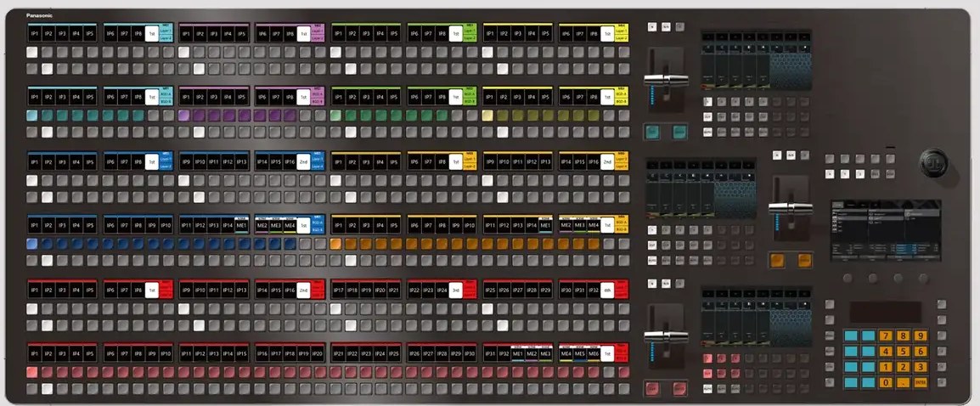Click the teal AUTO transition button
The width and height of the screenshot is (980, 406).
pos(679,132)
